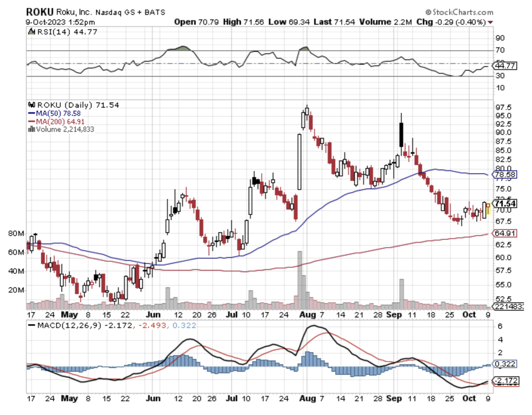
Task: Select the red MA(200) legend line
Action: point(31,122)
